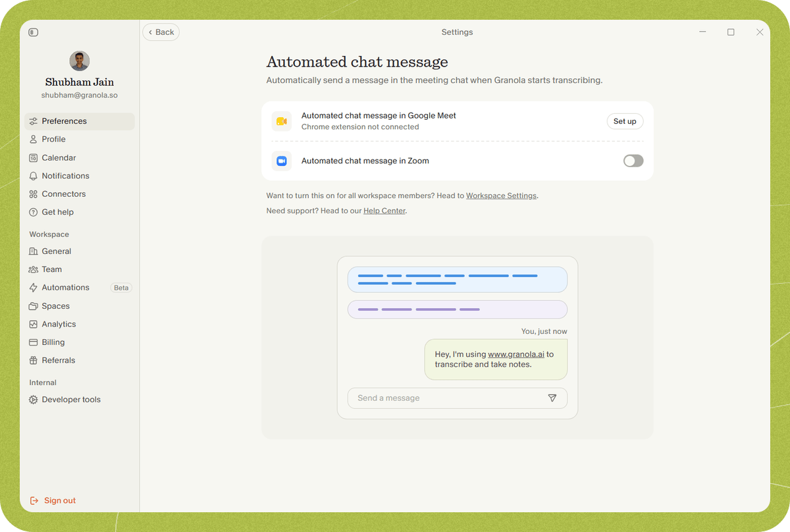Click the Back button
The height and width of the screenshot is (532, 790).
point(161,32)
